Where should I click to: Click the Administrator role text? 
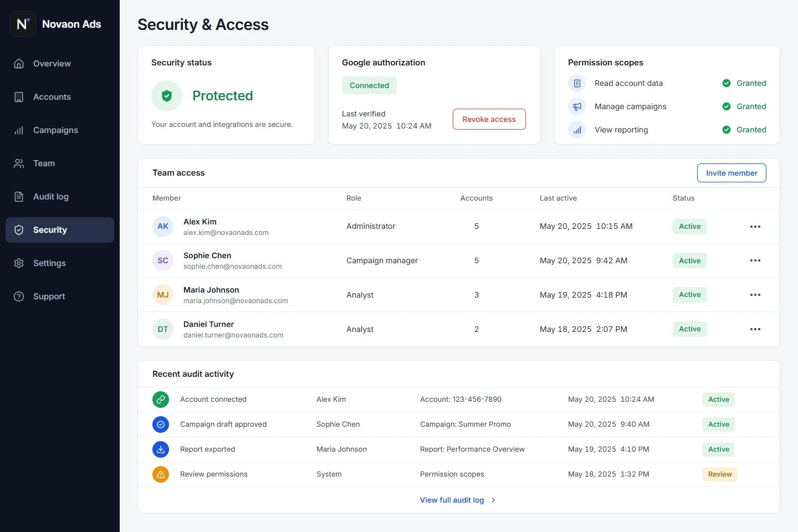tap(371, 227)
